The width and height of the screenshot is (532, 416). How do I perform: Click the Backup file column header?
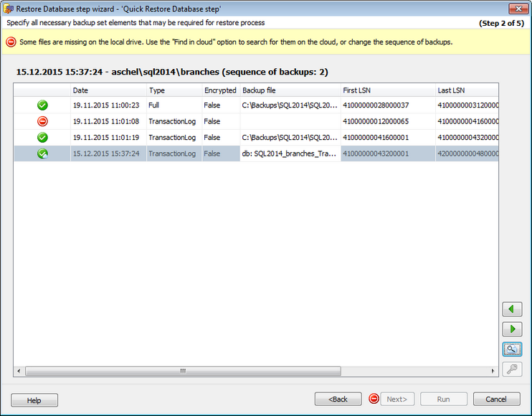point(290,90)
